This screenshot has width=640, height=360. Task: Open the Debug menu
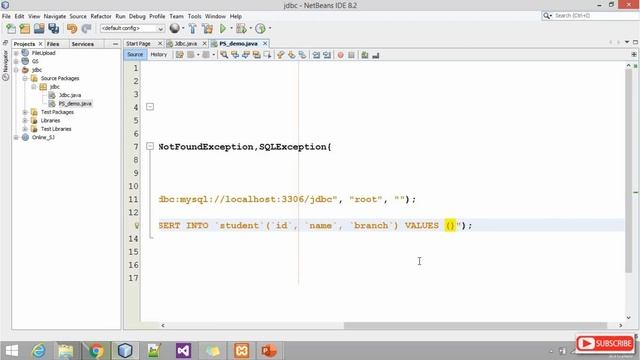coord(137,16)
